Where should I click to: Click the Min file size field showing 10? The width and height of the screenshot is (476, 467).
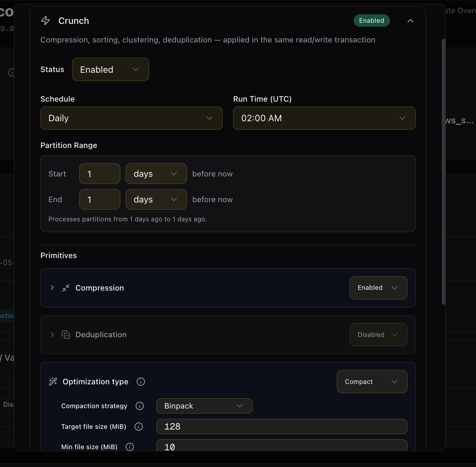(282, 445)
